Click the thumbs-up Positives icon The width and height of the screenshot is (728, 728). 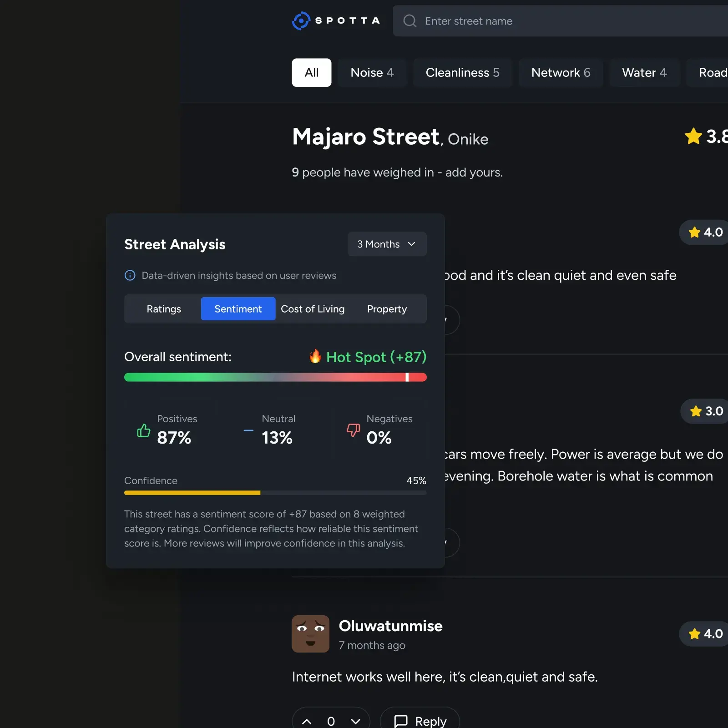point(143,431)
